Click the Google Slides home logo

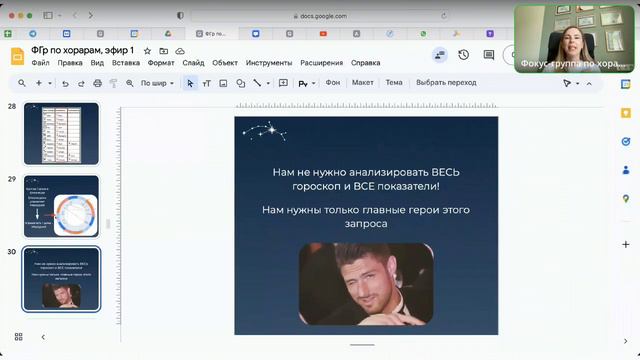tap(18, 56)
